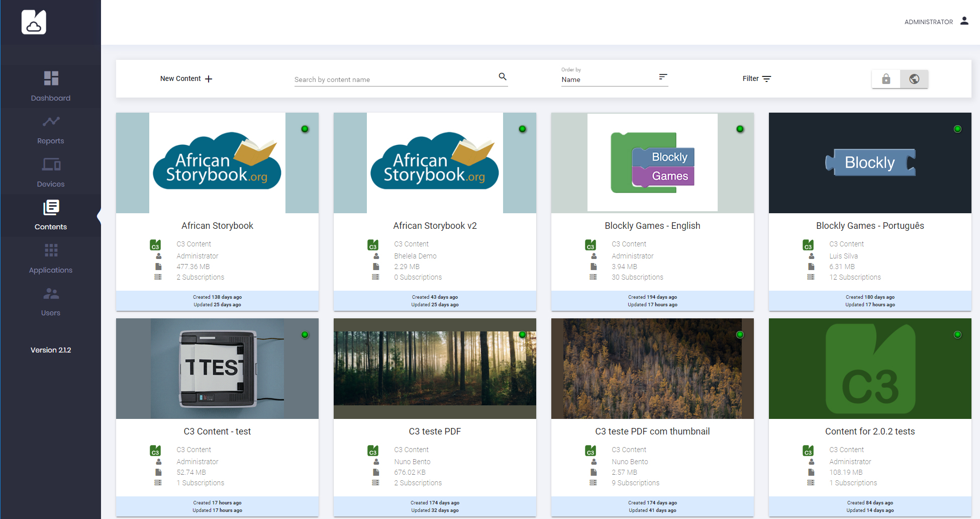
Task: Open the Blockly Games - English thumbnail
Action: pos(652,163)
